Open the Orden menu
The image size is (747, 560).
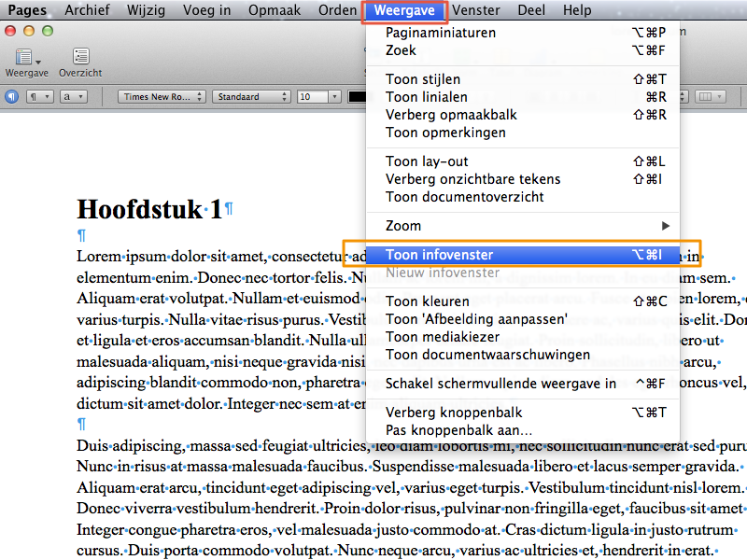[337, 10]
